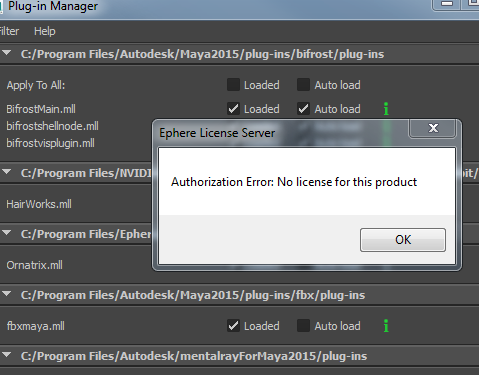This screenshot has height=375, width=479.
Task: Click the Authorization Error message text
Action: coord(294,182)
